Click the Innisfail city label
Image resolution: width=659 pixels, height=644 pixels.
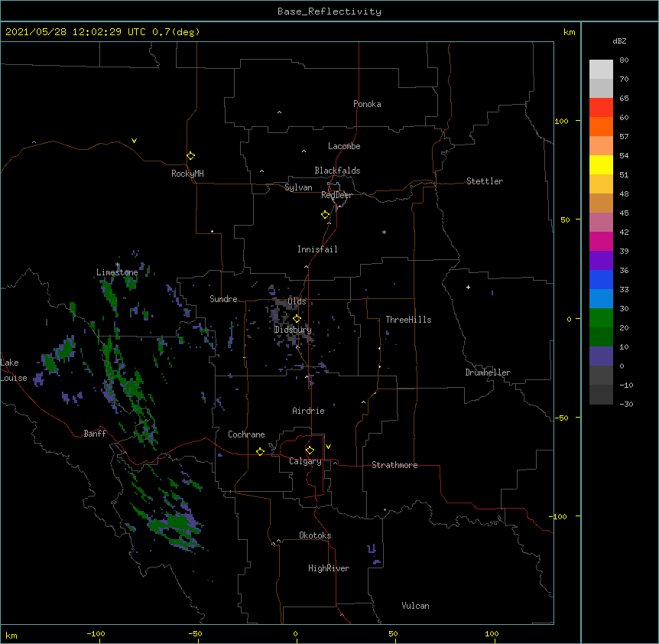pos(317,249)
